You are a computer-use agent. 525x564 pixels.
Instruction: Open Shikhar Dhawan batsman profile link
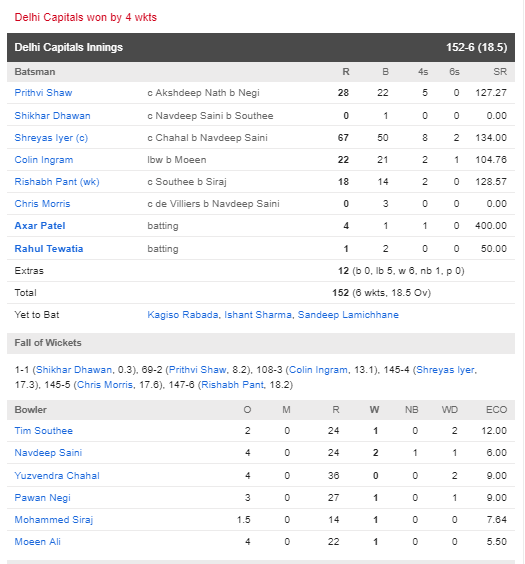click(x=52, y=116)
